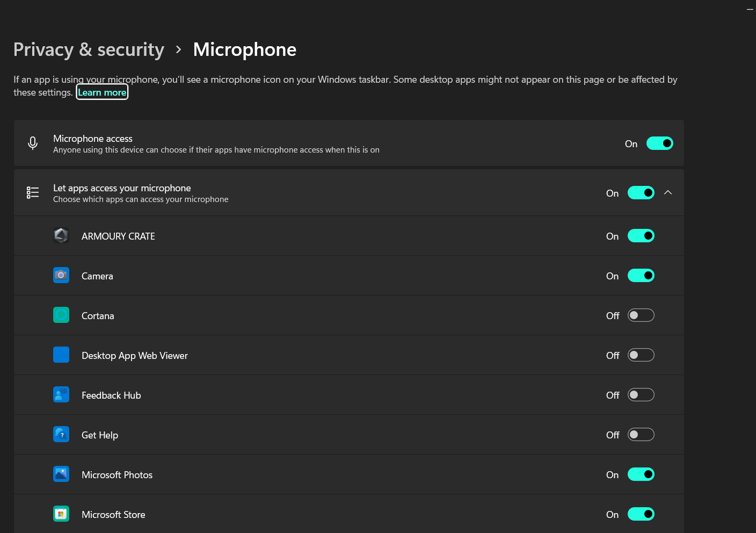Turn off the Microphone access toggle

click(x=660, y=143)
